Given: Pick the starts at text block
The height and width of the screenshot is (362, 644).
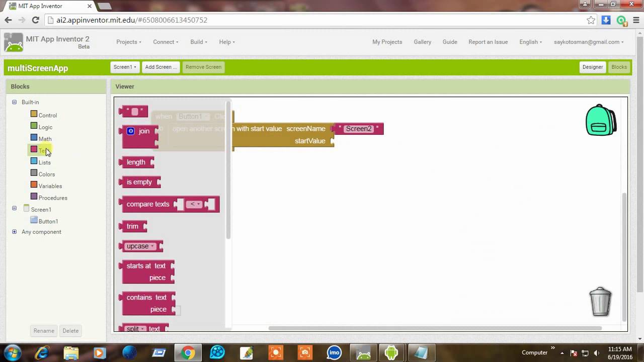Looking at the screenshot, I should click(147, 271).
